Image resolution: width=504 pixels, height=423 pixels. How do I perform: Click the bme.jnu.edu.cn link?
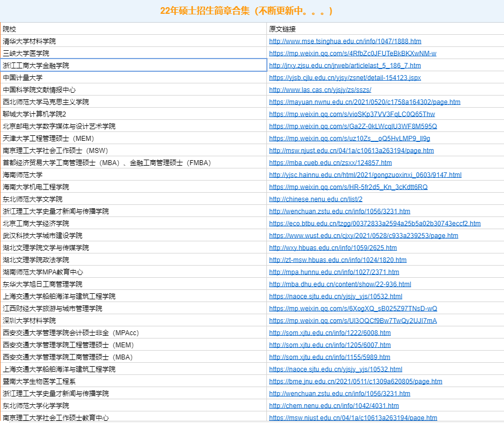(355, 382)
